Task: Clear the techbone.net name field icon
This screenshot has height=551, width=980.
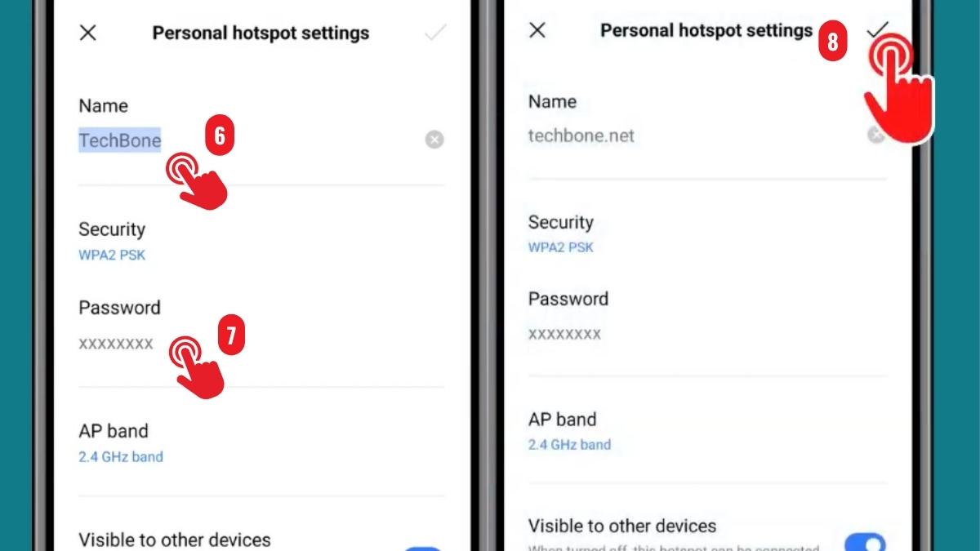Action: [x=875, y=135]
